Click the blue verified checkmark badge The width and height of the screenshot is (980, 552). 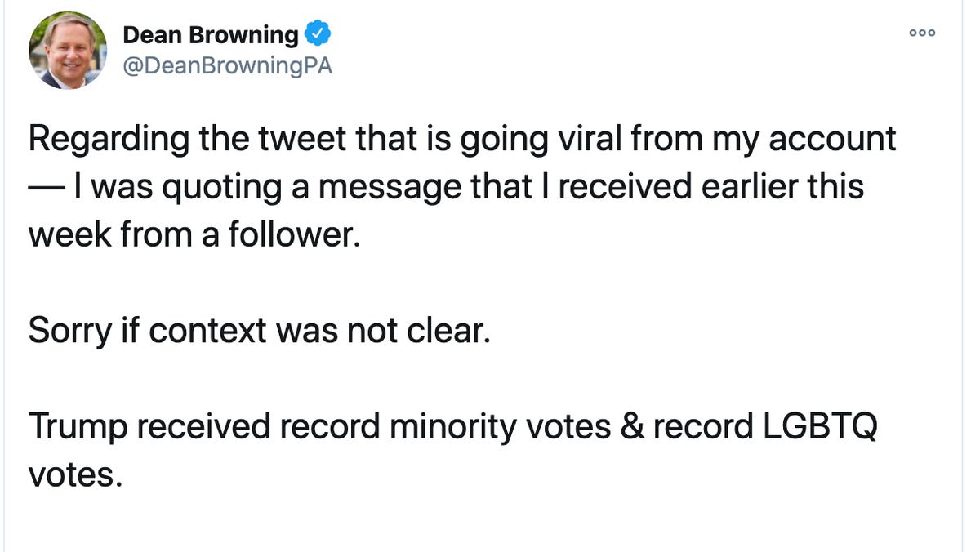[x=317, y=34]
